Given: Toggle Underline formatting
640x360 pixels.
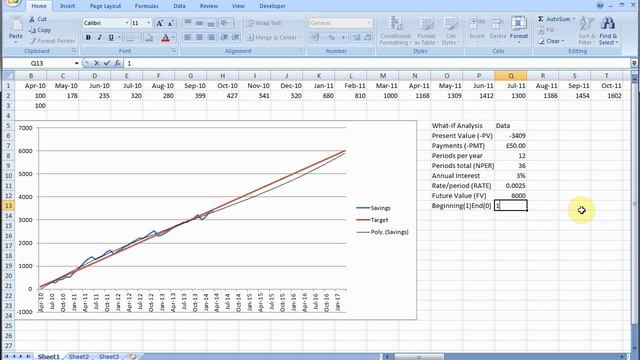Looking at the screenshot, I should pos(111,38).
